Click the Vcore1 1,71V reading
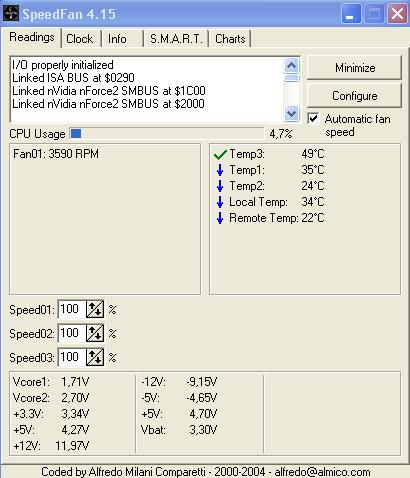Screen dimensions: 410x478 (51, 382)
